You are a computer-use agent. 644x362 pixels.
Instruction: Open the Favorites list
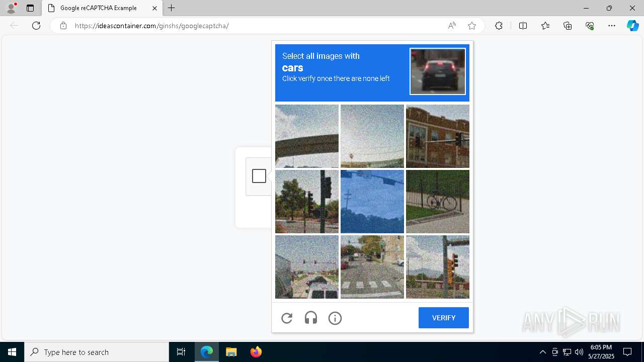(x=545, y=26)
